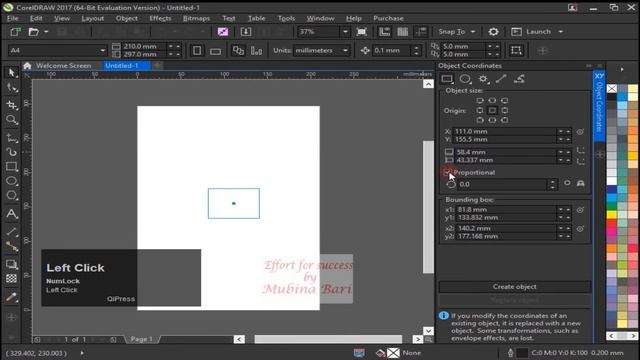Expand the color palette flyout arrow
This screenshot has height=360, width=640.
click(622, 69)
